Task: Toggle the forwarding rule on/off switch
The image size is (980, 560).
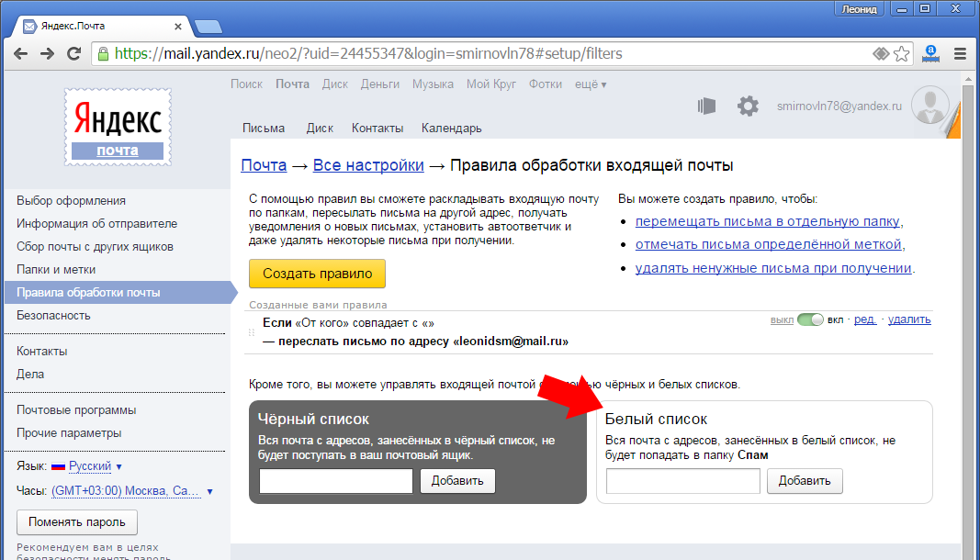Action: [x=810, y=319]
